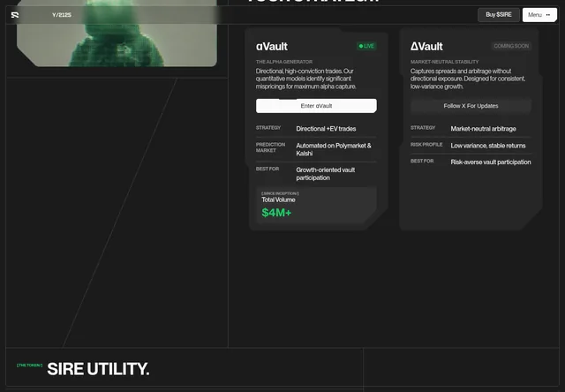Click the ΔVault description paragraph

pos(468,79)
